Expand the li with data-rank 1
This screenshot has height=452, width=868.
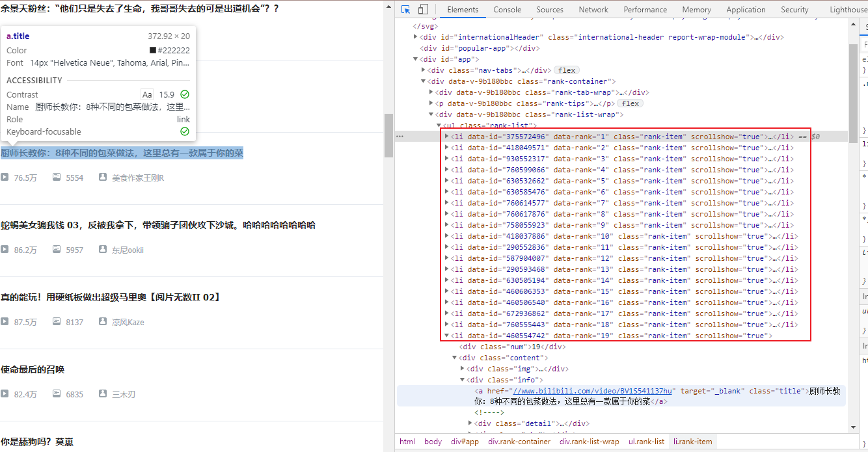(x=447, y=137)
